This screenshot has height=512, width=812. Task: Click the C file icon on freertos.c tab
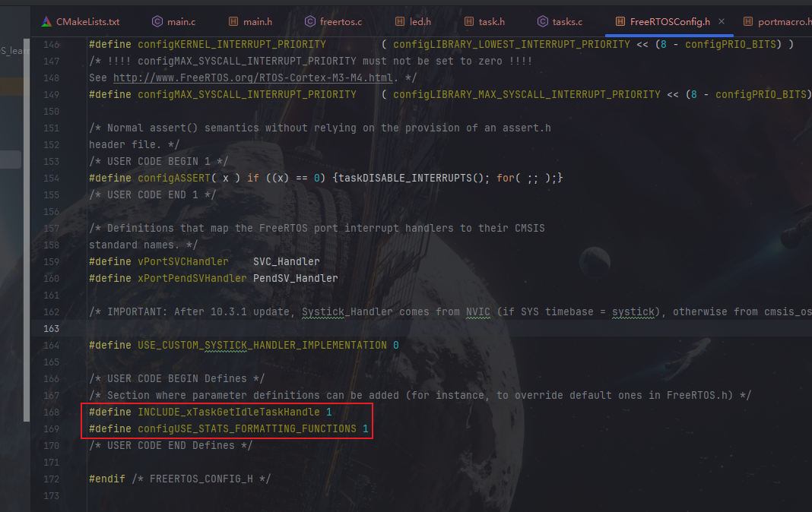[310, 22]
